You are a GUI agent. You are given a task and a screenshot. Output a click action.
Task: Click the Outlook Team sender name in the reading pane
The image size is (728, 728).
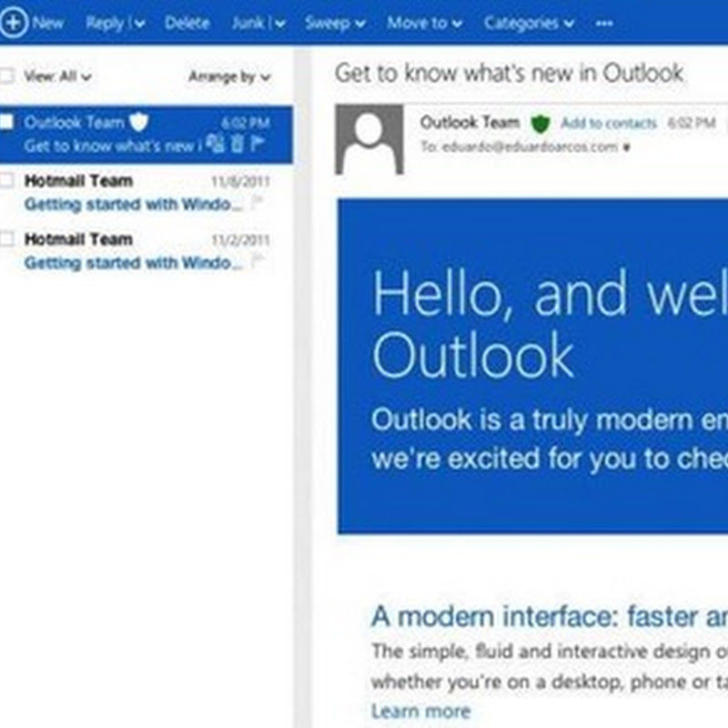click(x=470, y=122)
